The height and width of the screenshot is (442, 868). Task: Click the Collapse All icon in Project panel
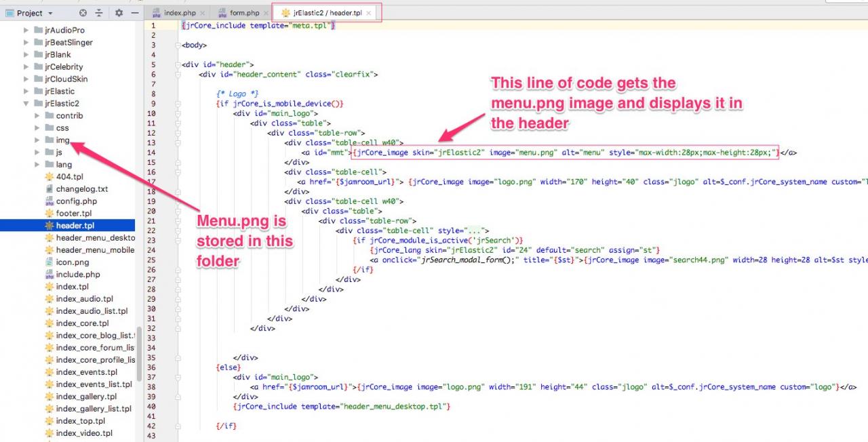click(x=99, y=13)
